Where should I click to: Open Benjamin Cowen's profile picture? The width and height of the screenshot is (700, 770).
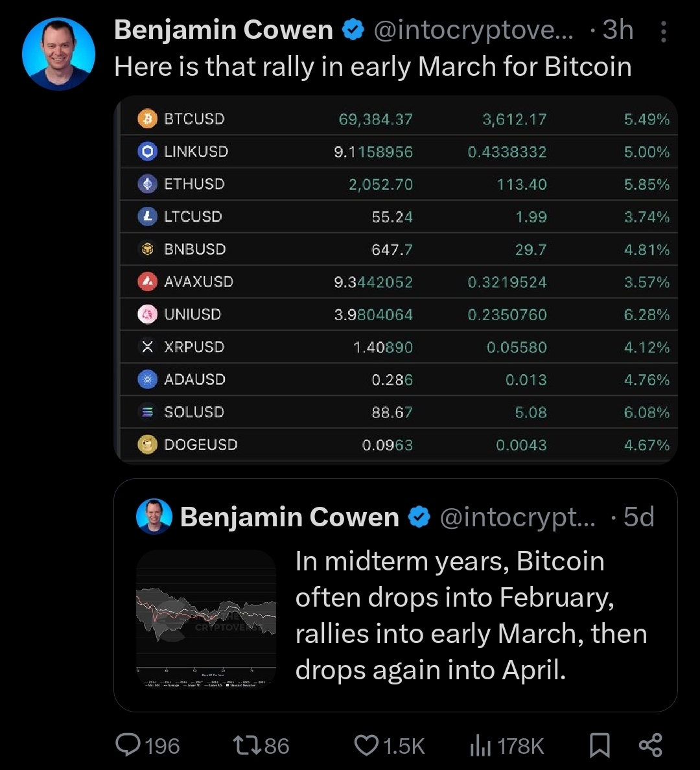(58, 54)
